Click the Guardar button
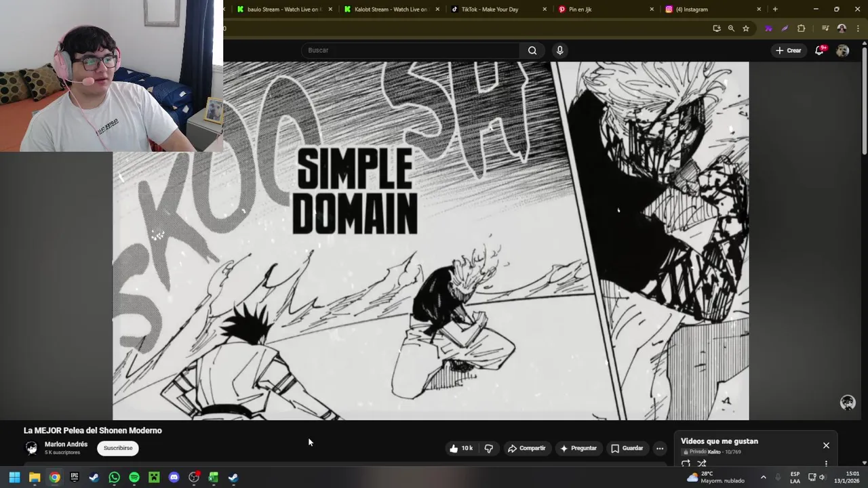The width and height of the screenshot is (868, 488). pos(627,448)
